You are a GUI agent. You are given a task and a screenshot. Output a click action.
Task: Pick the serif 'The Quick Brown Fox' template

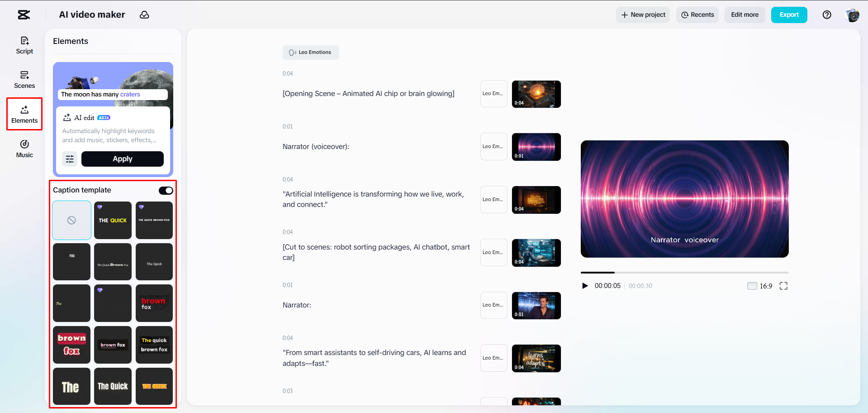click(113, 262)
